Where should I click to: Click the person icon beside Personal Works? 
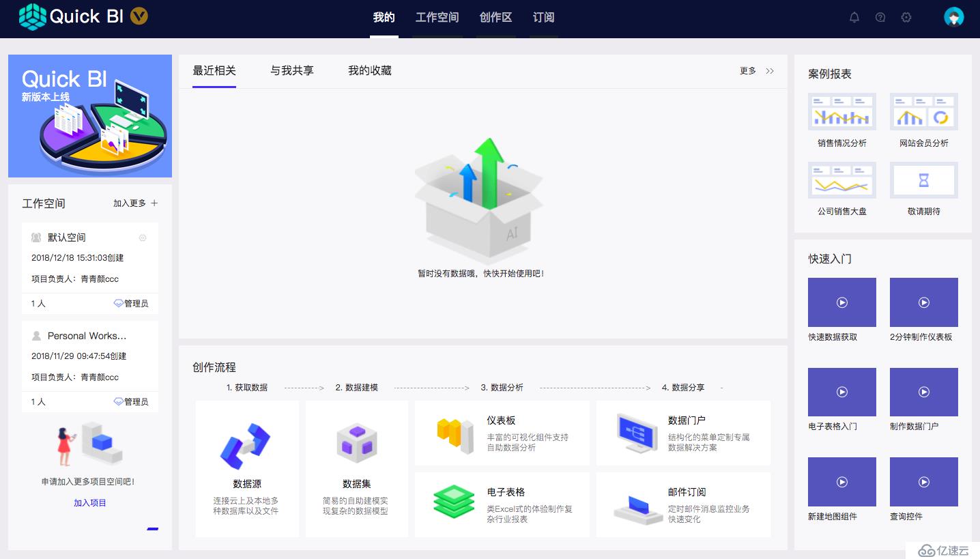coord(36,336)
